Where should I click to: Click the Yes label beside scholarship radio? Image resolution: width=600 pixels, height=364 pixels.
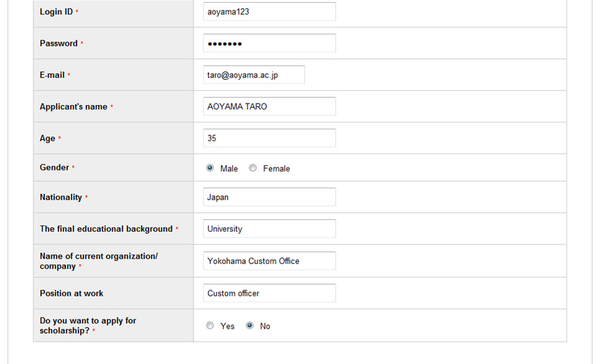tap(227, 326)
